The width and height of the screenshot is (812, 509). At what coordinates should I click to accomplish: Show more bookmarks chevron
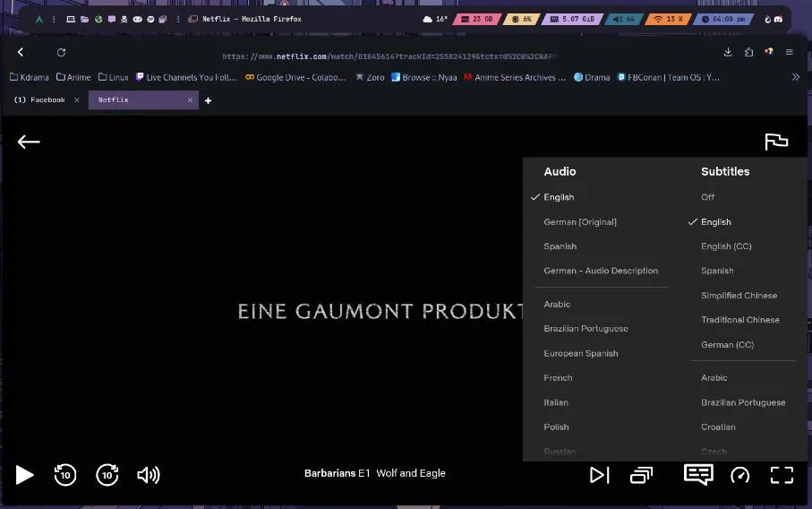tap(795, 77)
